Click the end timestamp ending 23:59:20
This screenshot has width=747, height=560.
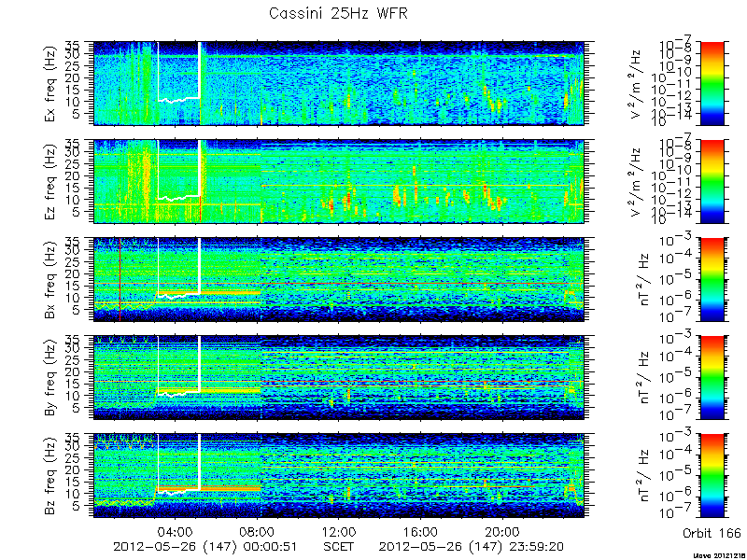472,547
